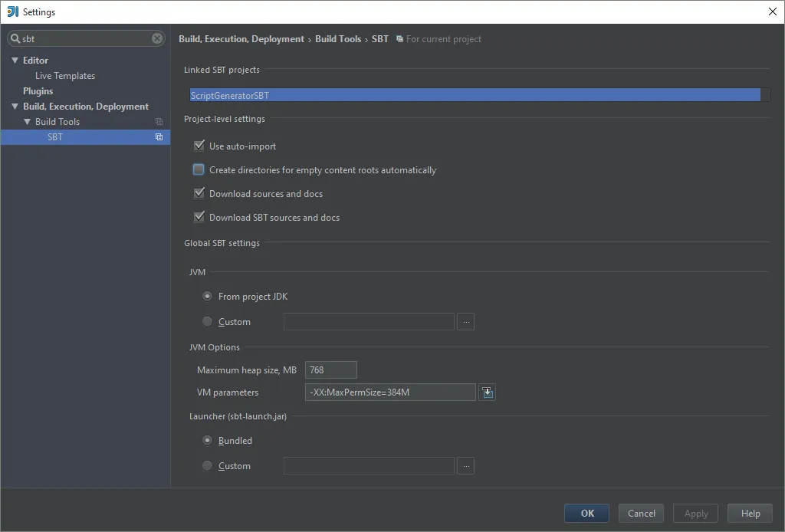Click Build Tools breadcrumb
This screenshot has height=532, width=785.
pyautogui.click(x=338, y=39)
